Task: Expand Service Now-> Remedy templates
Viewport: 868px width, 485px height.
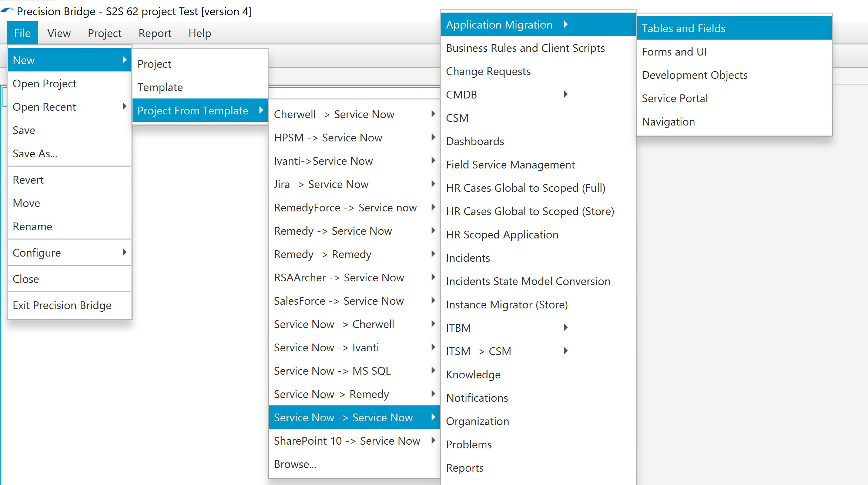Action: tap(355, 394)
